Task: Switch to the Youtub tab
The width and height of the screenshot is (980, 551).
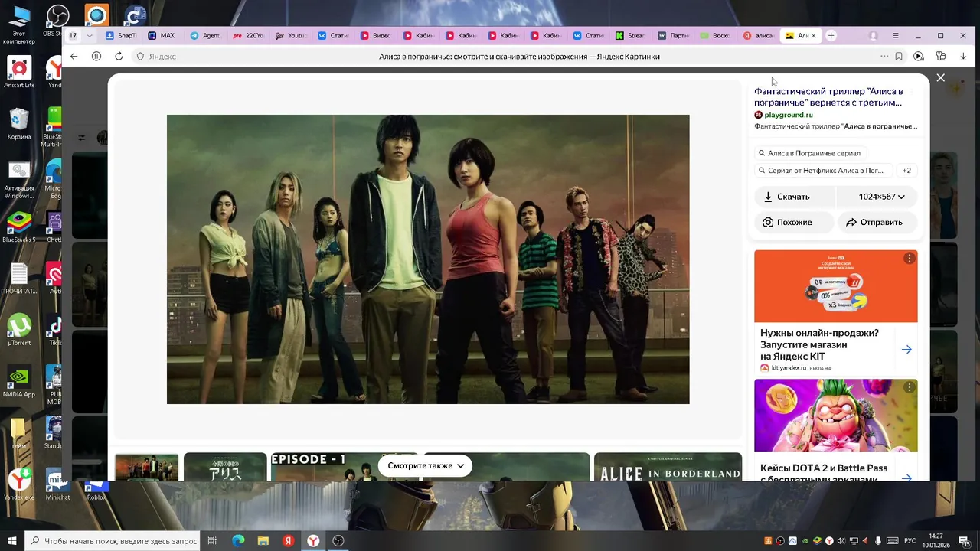Action: click(x=291, y=35)
